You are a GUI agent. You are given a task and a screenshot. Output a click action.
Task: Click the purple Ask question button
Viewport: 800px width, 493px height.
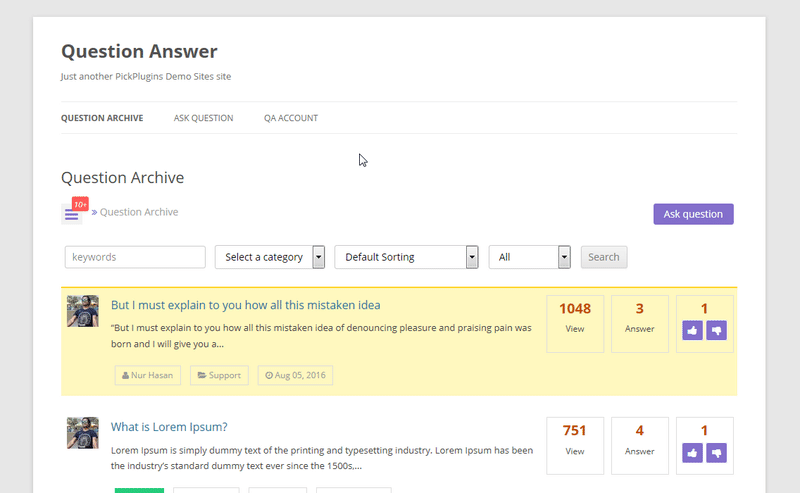(x=693, y=214)
